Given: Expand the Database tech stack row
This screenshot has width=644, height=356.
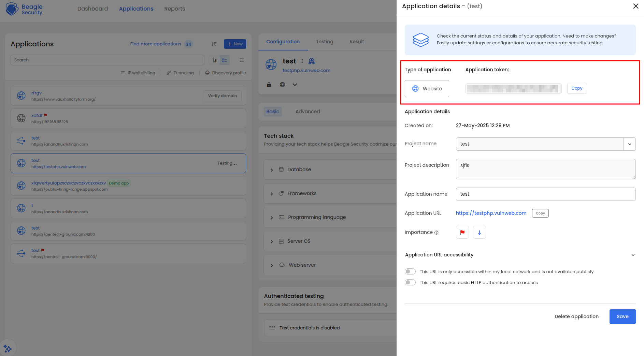Looking at the screenshot, I should [x=272, y=170].
